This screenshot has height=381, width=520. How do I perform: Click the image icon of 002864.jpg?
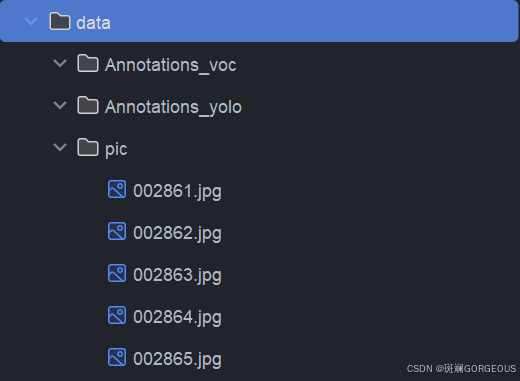click(x=117, y=315)
